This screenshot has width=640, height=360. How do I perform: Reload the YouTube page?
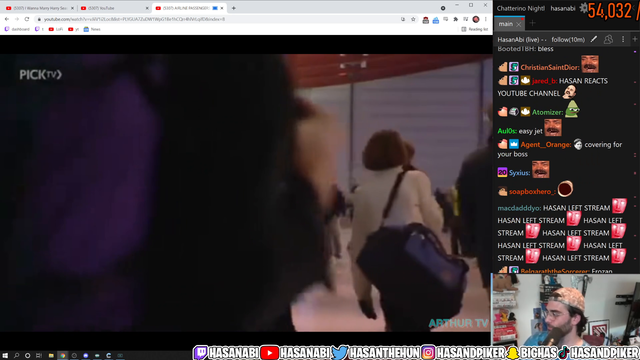[27, 19]
